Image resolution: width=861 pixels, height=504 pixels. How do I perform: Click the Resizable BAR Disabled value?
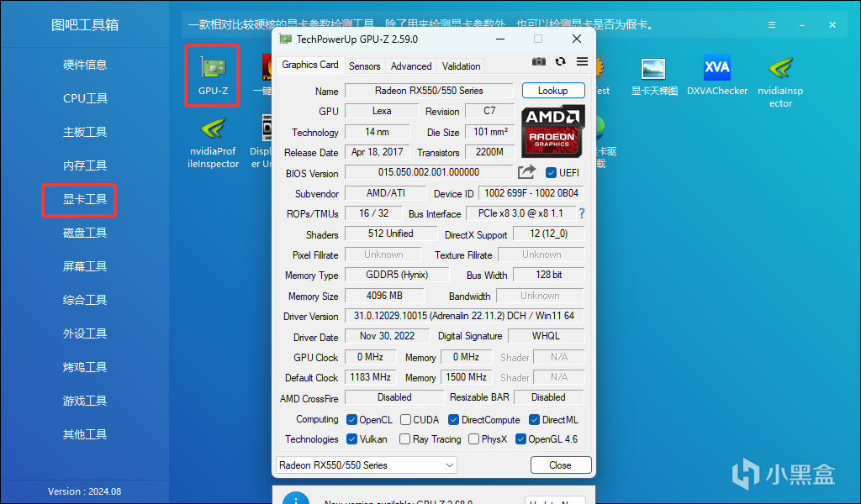pos(548,397)
